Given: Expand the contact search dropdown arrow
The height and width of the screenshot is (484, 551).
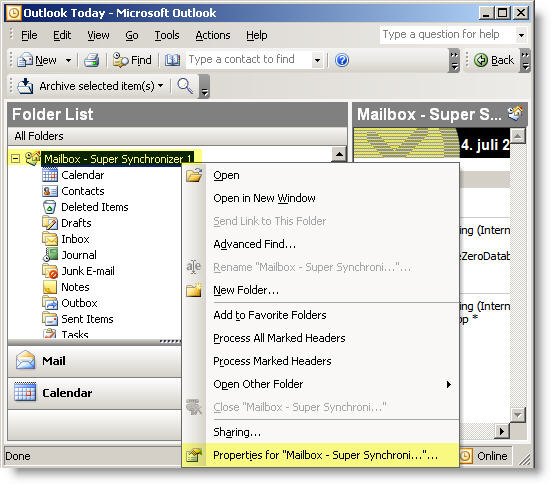Looking at the screenshot, I should tap(317, 60).
